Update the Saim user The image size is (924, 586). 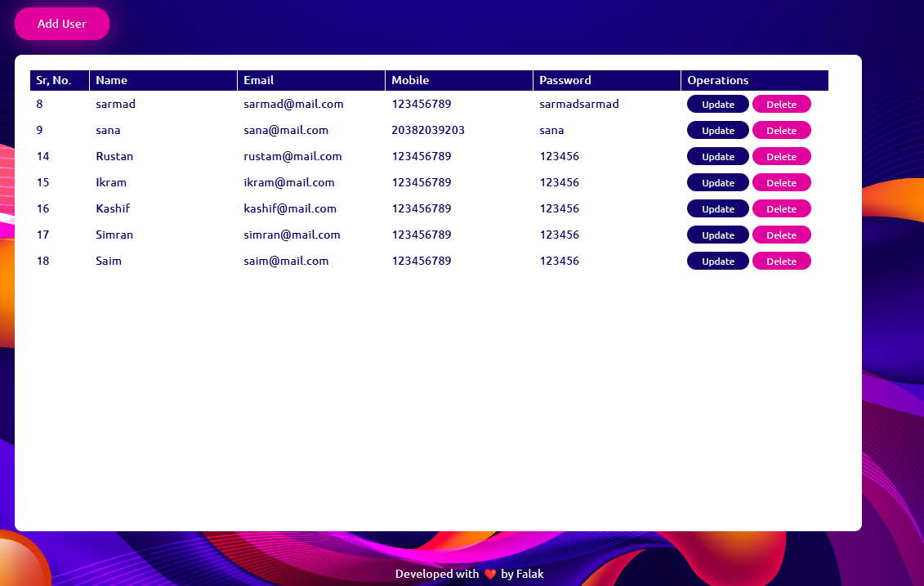click(x=717, y=262)
